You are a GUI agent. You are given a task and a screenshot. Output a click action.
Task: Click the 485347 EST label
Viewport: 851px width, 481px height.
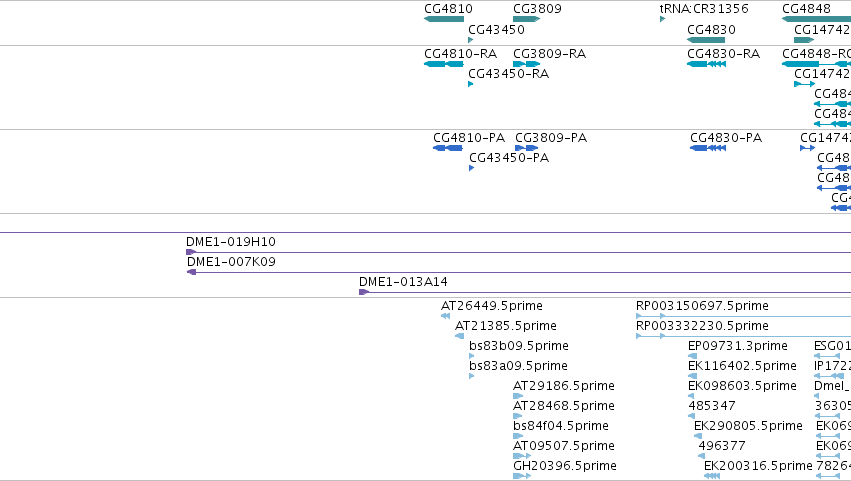(x=712, y=406)
